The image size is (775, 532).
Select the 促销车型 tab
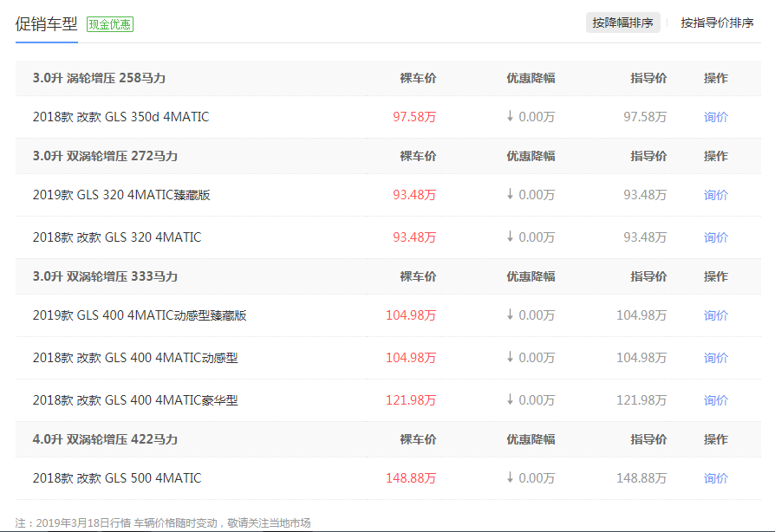click(47, 23)
